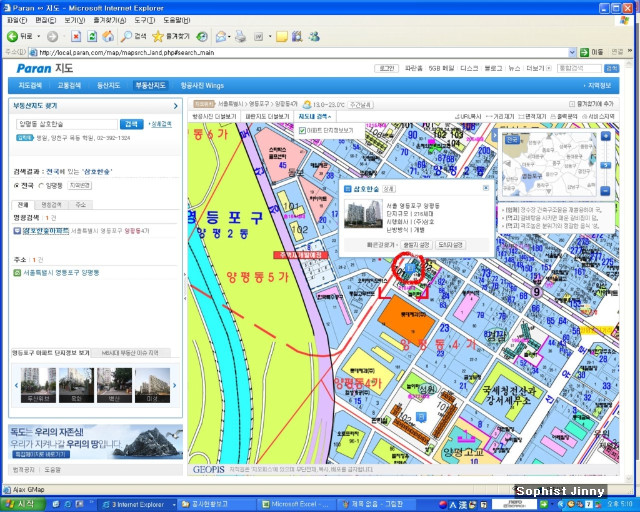Click the IE Back arrow icon
640x512 pixels.
pyautogui.click(x=12, y=37)
